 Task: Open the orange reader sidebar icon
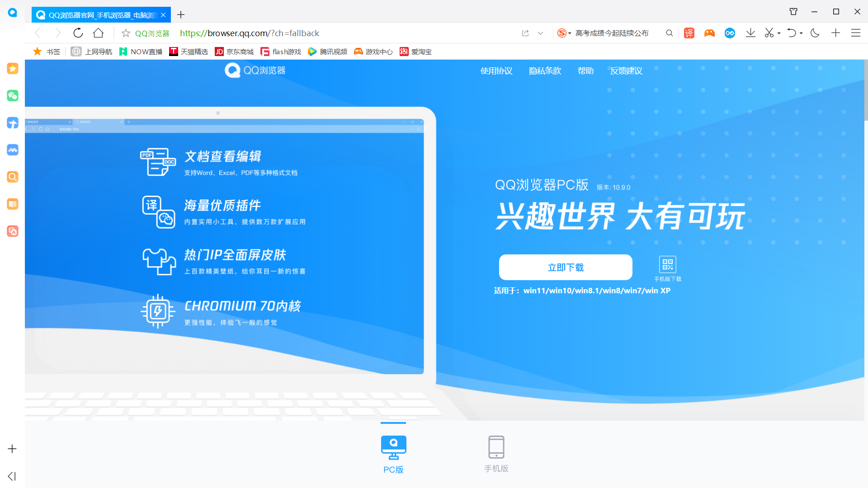[13, 204]
